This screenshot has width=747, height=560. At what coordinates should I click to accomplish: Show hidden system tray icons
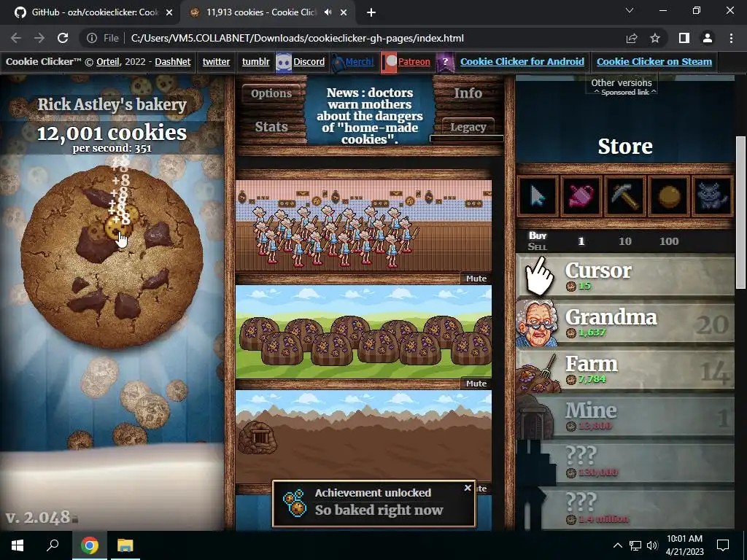coord(617,545)
